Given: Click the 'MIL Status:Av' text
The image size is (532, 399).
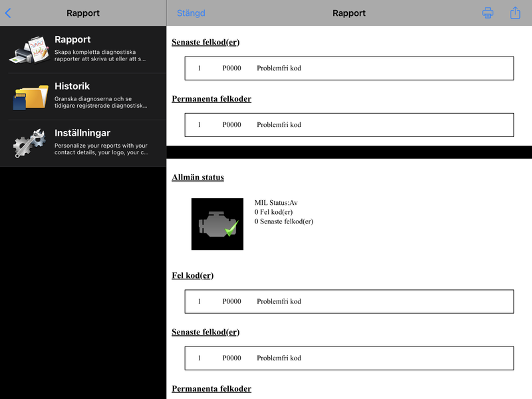Looking at the screenshot, I should tap(276, 203).
